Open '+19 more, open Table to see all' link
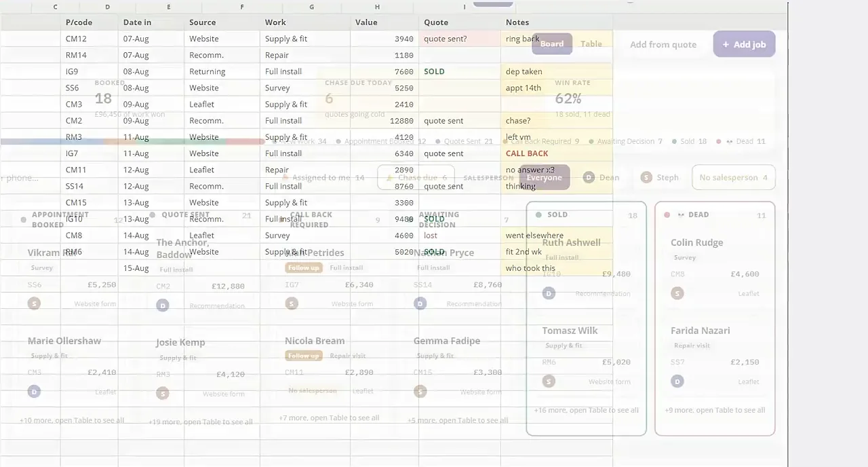This screenshot has width=868, height=467. [201, 422]
